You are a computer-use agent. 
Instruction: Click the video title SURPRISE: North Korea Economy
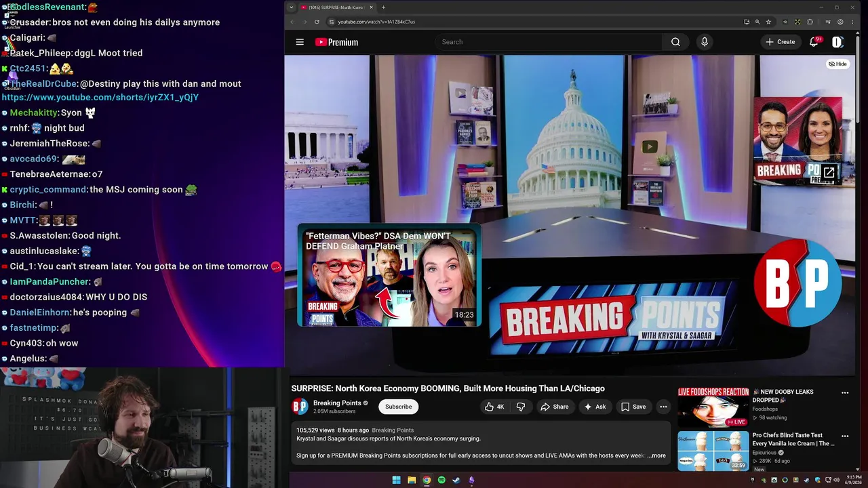[x=448, y=388]
